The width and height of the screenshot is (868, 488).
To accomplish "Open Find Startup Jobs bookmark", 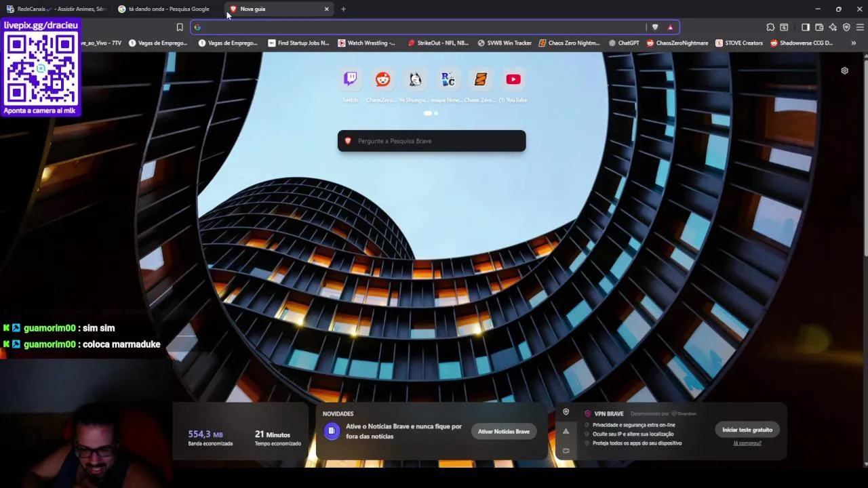I will 298,43.
